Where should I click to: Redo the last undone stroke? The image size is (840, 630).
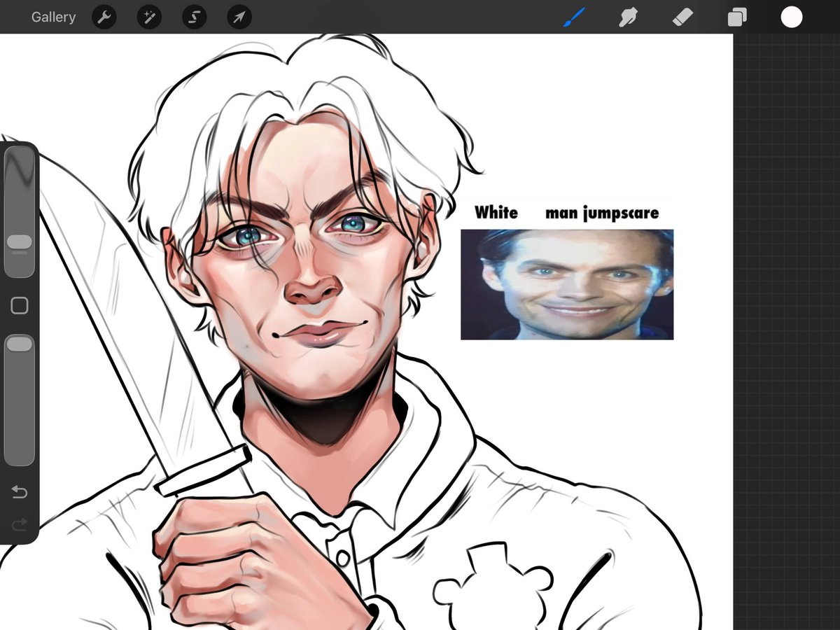coord(20,524)
